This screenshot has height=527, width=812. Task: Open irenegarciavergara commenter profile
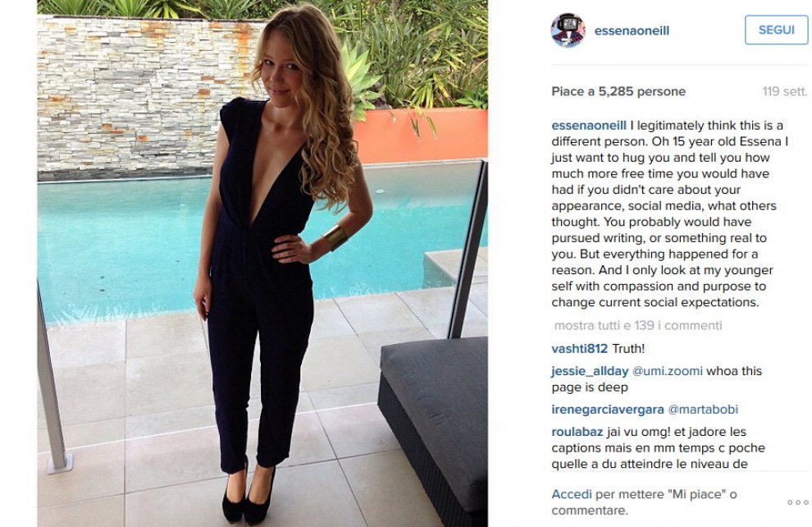pos(608,410)
